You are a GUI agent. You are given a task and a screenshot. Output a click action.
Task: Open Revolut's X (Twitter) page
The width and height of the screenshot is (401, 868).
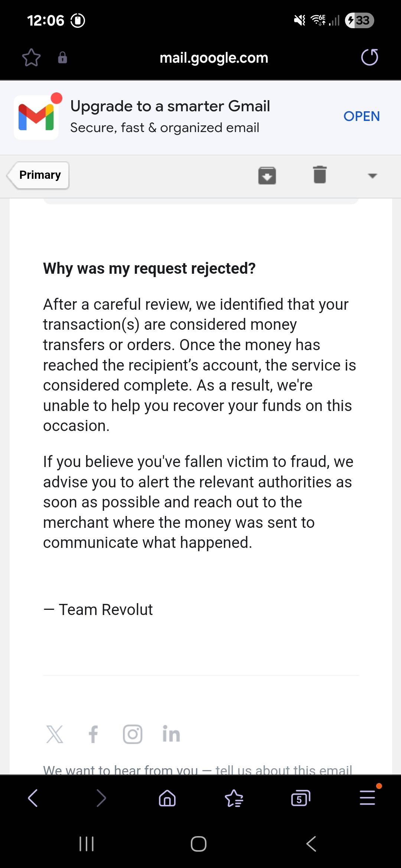pyautogui.click(x=55, y=734)
